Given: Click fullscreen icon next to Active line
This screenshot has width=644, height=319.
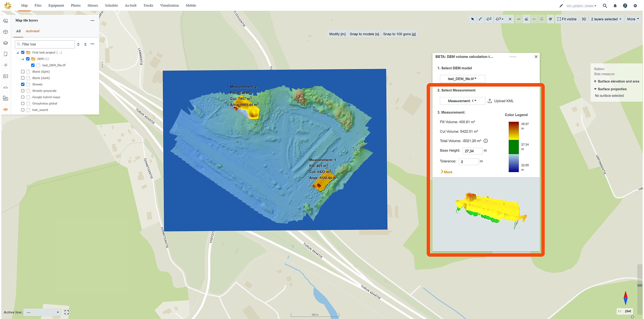Looking at the screenshot, I should coord(67,312).
